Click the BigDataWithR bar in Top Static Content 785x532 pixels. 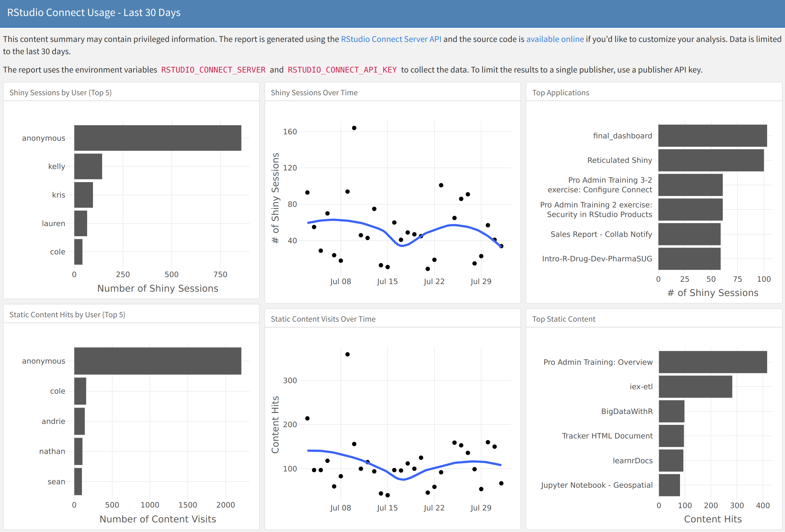[672, 411]
